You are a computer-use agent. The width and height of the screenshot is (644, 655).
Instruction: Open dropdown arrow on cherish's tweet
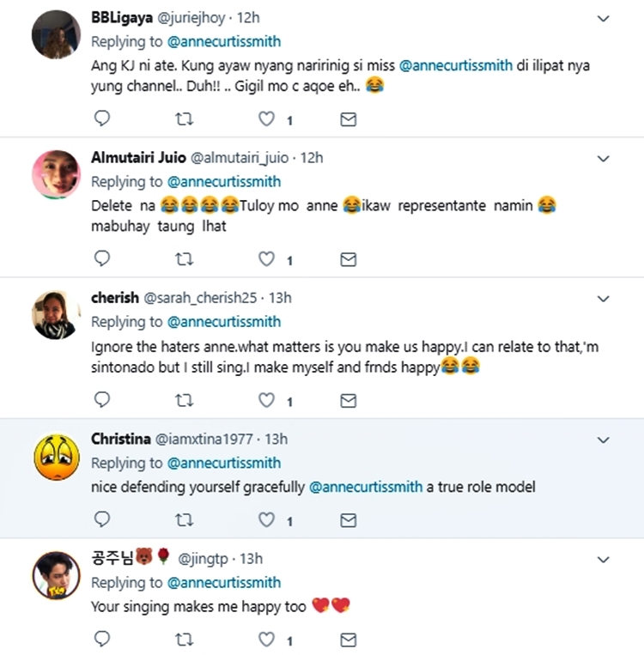(604, 299)
